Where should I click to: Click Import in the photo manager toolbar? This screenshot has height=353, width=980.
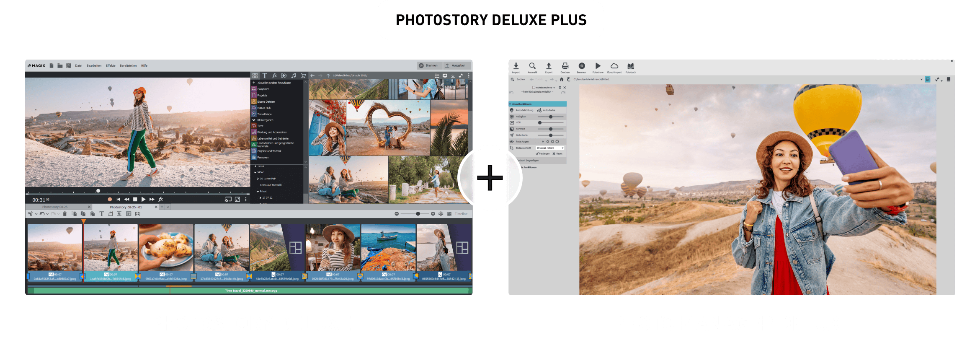pos(516,68)
